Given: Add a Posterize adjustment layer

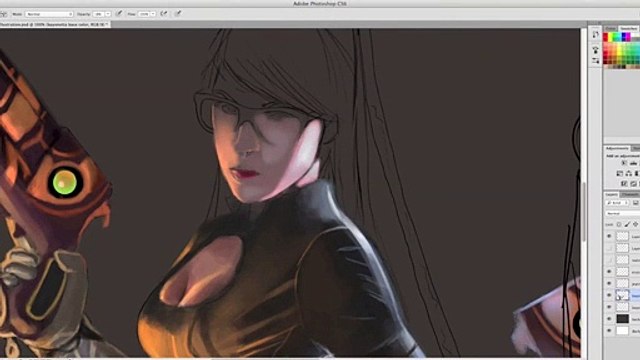Looking at the screenshot, I should (633, 184).
